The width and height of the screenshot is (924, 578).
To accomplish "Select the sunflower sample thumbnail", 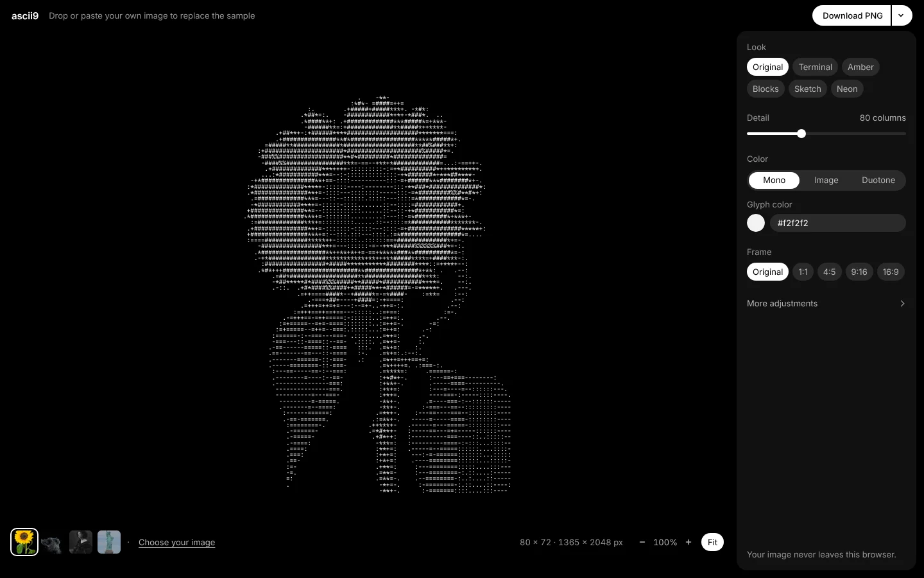I will [x=24, y=542].
